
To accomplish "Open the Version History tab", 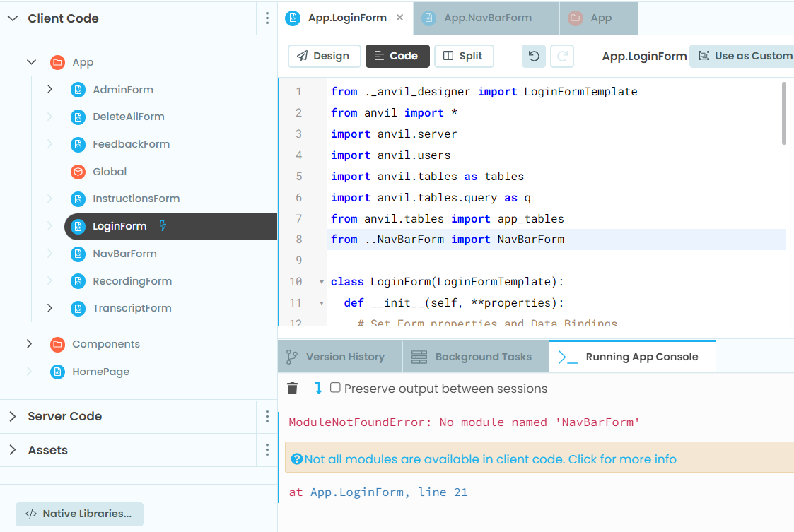I will coord(340,357).
